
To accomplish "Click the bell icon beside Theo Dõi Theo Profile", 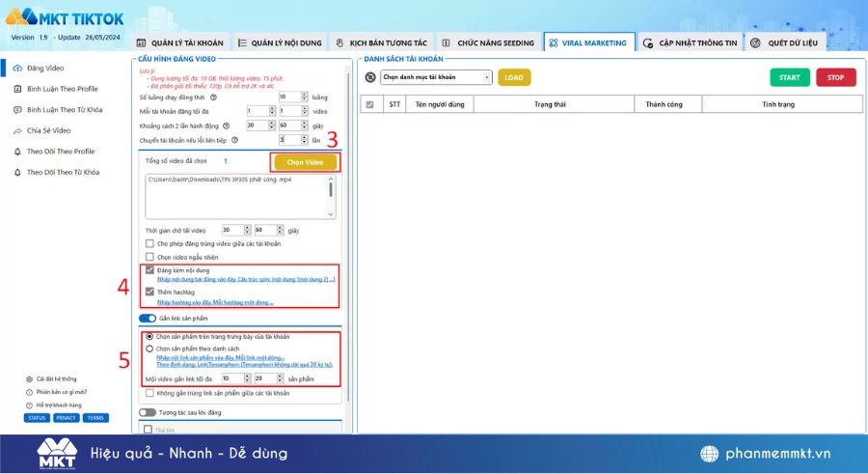I will 17,152.
